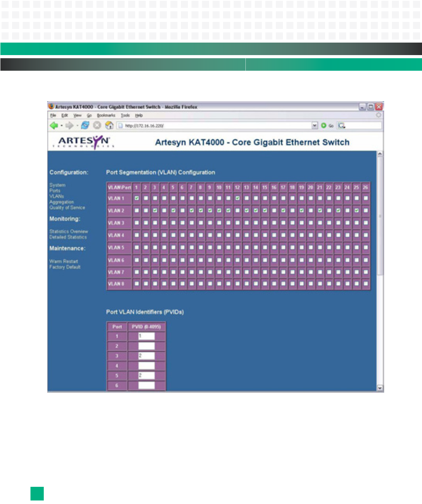Open the VLANs configuration link
The width and height of the screenshot is (422, 504).
tap(57, 196)
